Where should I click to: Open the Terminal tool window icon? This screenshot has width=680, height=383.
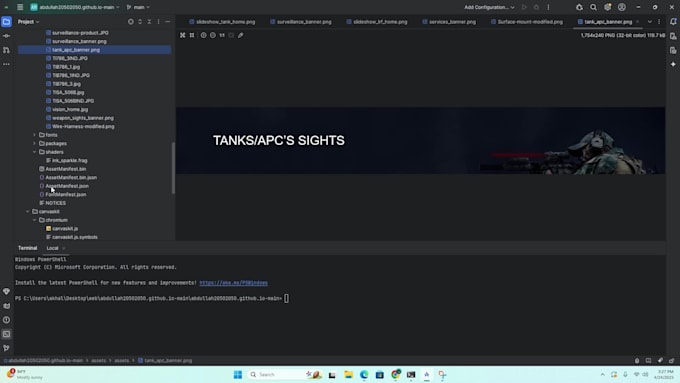(7, 334)
